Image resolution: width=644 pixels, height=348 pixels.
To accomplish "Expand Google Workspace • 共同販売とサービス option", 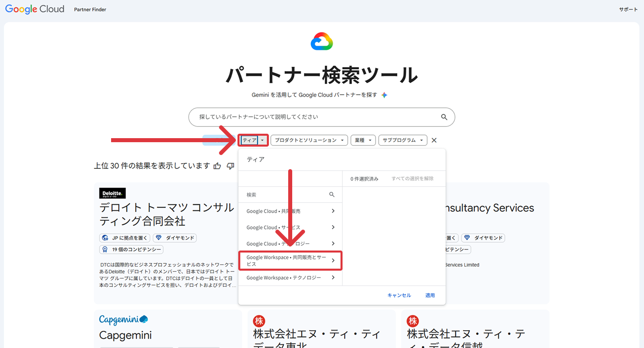I will coord(290,261).
